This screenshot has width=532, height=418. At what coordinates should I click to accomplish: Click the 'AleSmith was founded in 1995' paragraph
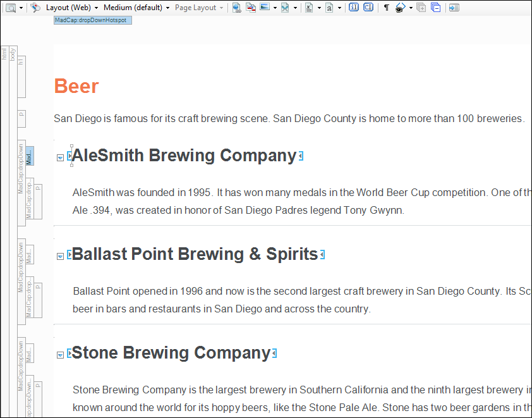302,201
